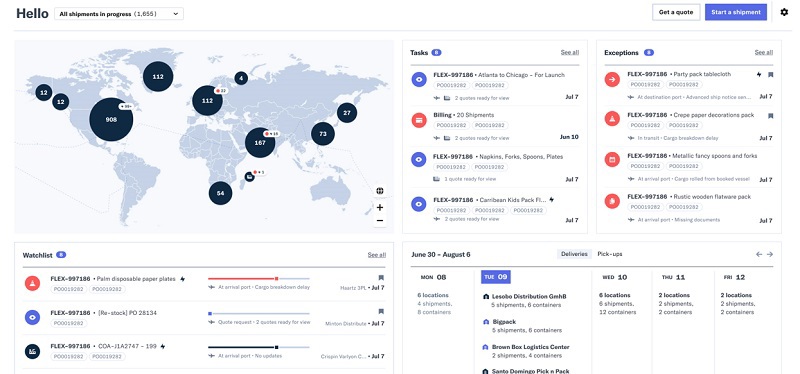
Task: Toggle bookmark on Crepe paper decorations pack
Action: coord(770,116)
